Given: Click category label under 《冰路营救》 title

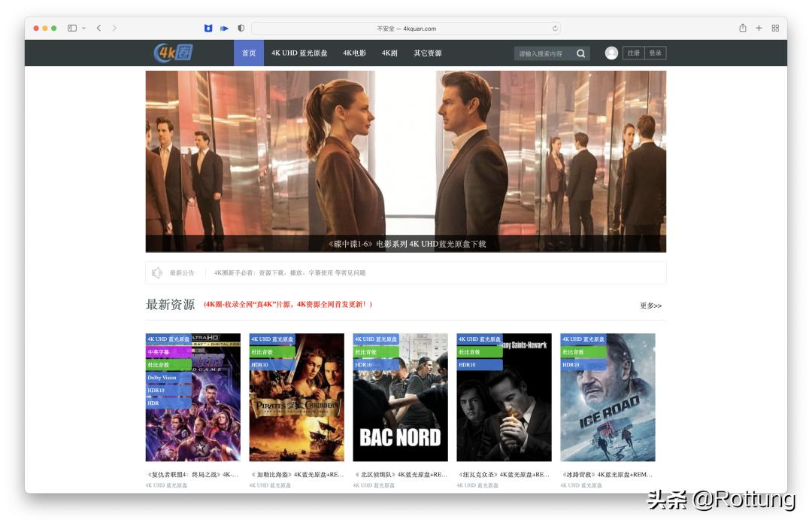Looking at the screenshot, I should 581,485.
